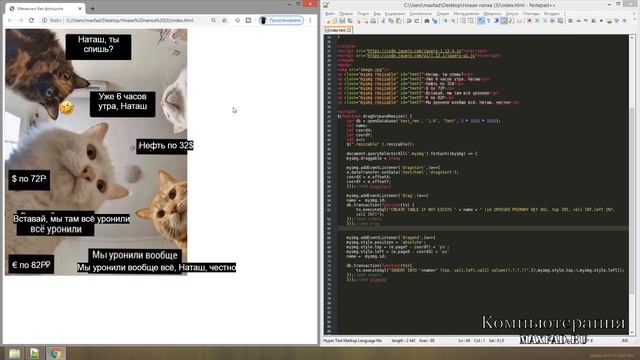
Task: Click the Save recorded macro icon
Action: click(x=560, y=21)
